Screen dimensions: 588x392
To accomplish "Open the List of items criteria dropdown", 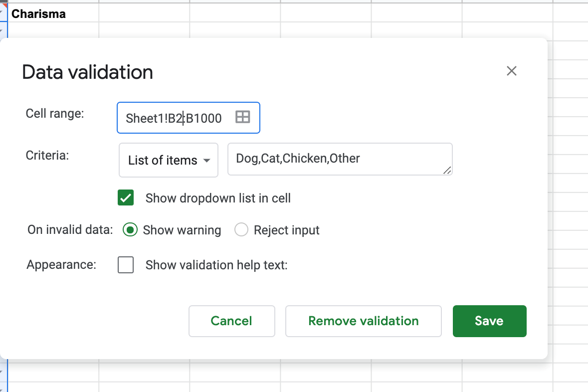I will tap(168, 160).
